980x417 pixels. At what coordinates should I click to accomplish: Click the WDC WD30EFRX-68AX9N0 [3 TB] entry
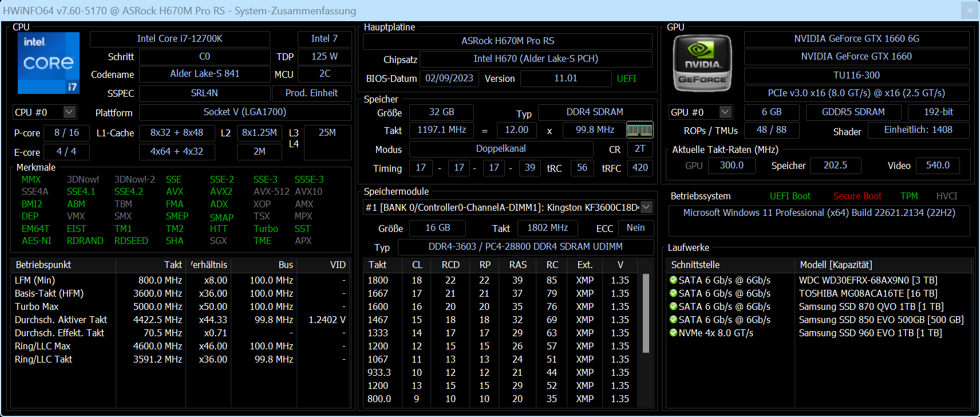click(868, 280)
